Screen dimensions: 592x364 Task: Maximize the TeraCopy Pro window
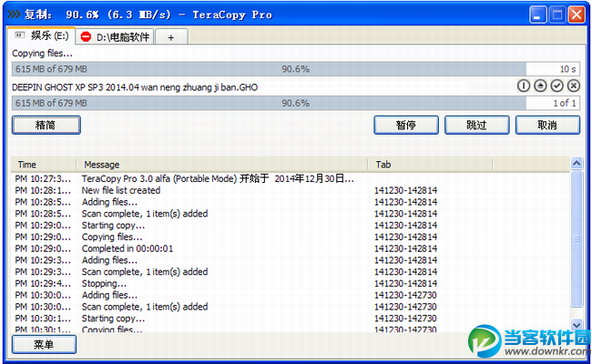tap(557, 15)
